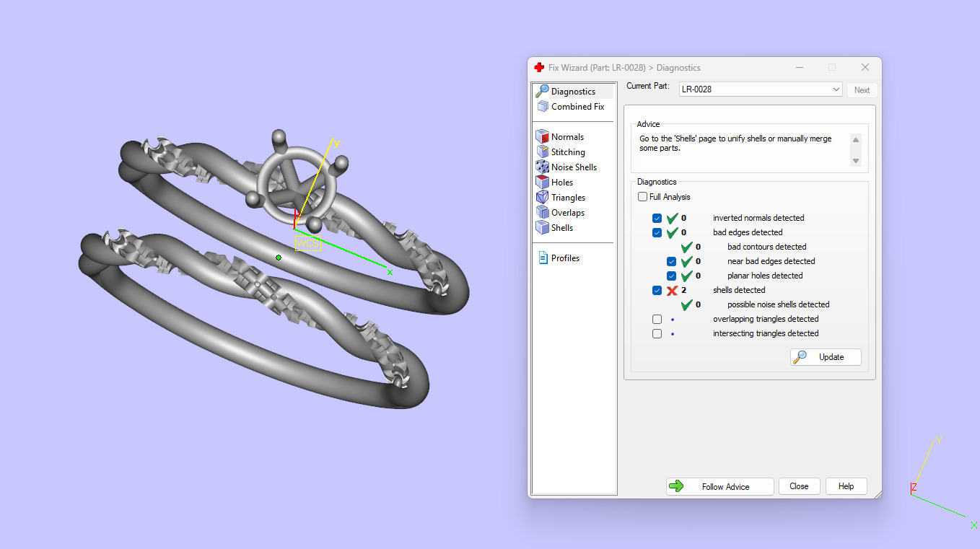The width and height of the screenshot is (980, 549).
Task: Click the green center point on the ring model
Action: click(279, 258)
